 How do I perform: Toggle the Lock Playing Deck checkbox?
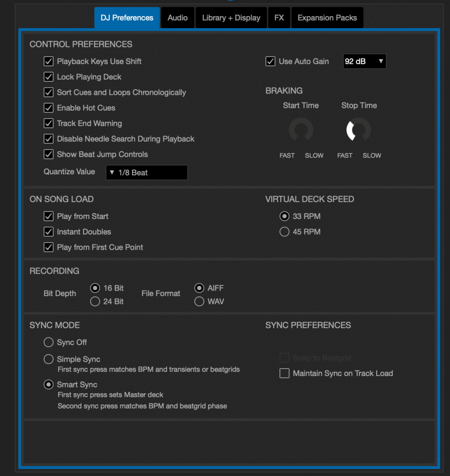(48, 77)
